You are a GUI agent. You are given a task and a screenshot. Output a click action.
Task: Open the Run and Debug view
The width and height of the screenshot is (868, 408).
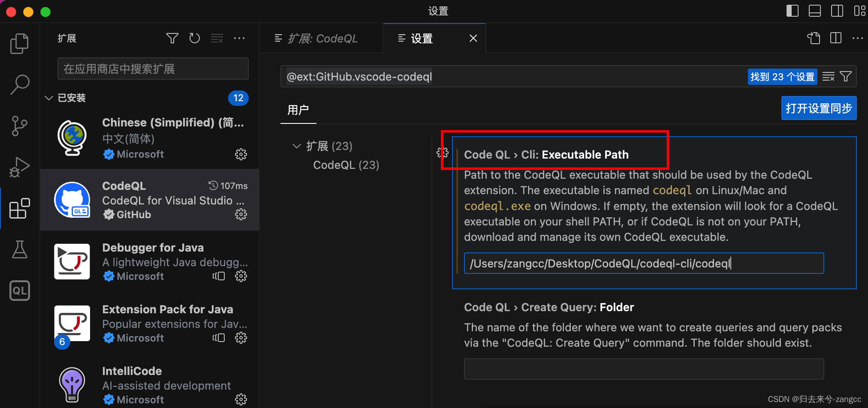(19, 168)
